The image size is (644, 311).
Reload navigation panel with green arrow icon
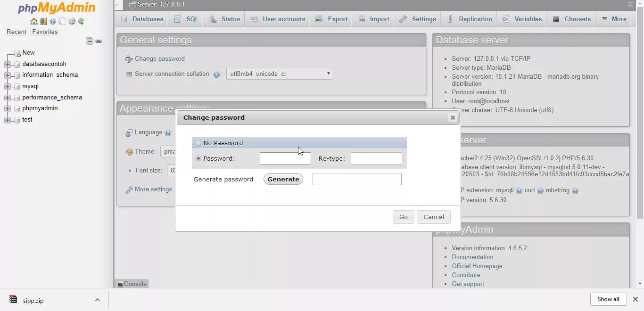coord(81,21)
